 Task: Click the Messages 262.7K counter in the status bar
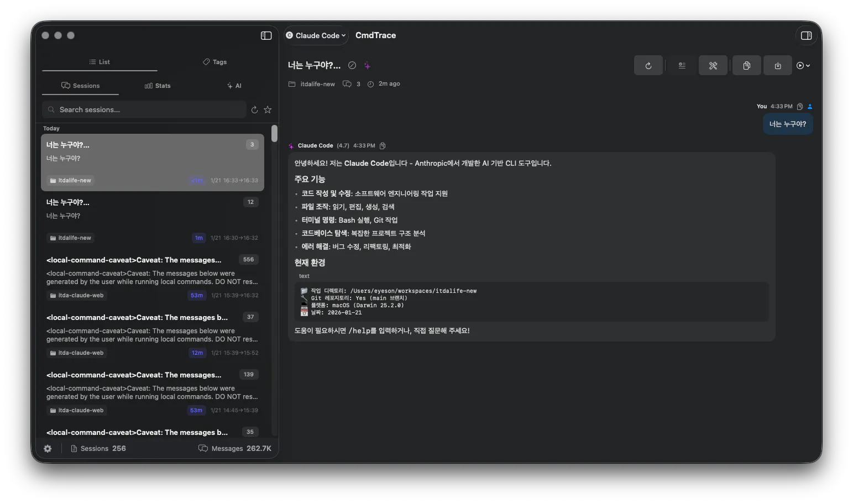tap(235, 449)
